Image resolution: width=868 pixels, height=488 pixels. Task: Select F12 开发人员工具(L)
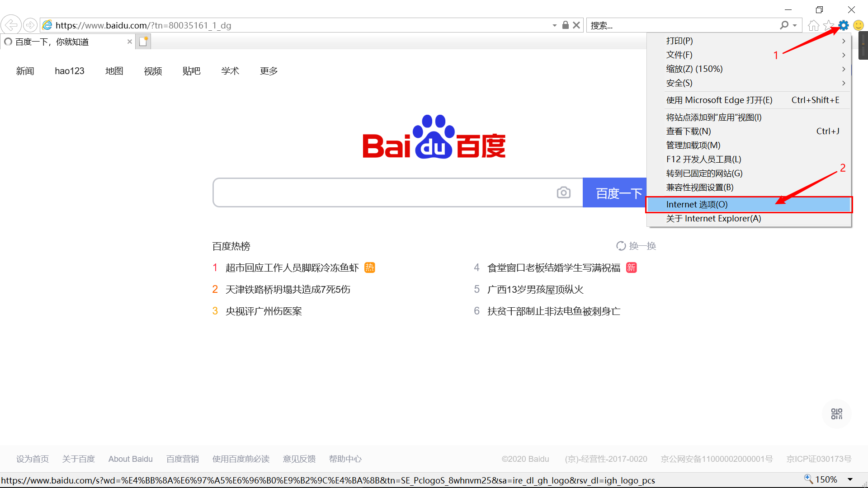750,159
